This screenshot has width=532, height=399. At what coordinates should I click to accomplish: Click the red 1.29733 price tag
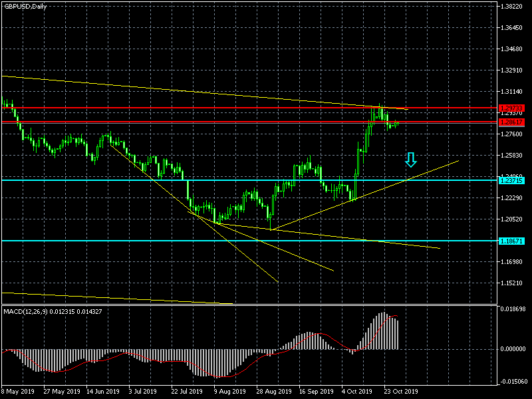512,108
